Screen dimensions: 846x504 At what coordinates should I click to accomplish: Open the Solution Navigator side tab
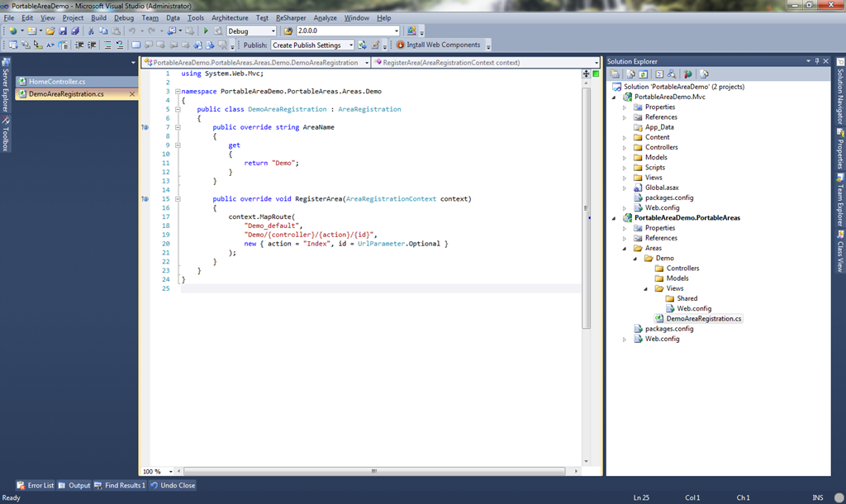click(x=840, y=92)
